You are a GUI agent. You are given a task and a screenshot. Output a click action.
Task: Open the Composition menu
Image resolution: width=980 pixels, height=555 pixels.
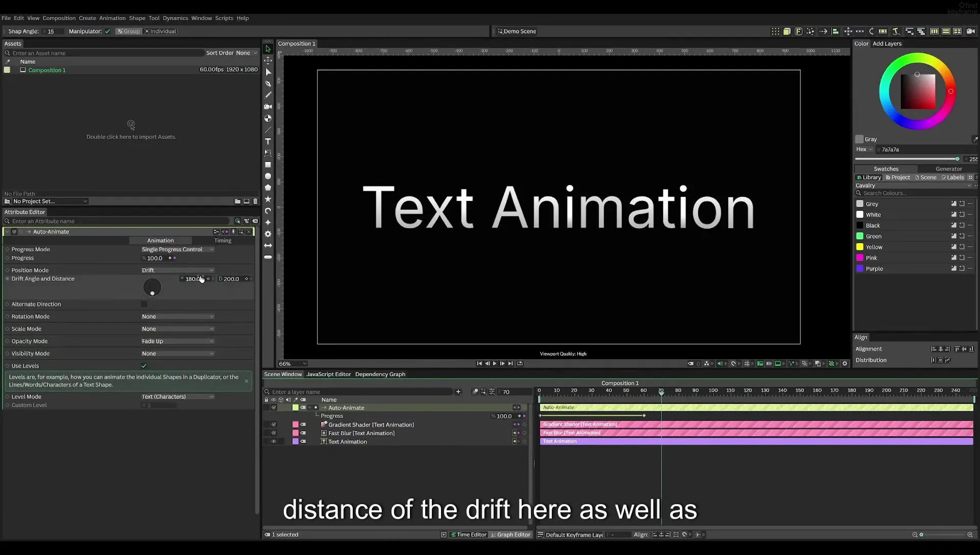coord(59,18)
